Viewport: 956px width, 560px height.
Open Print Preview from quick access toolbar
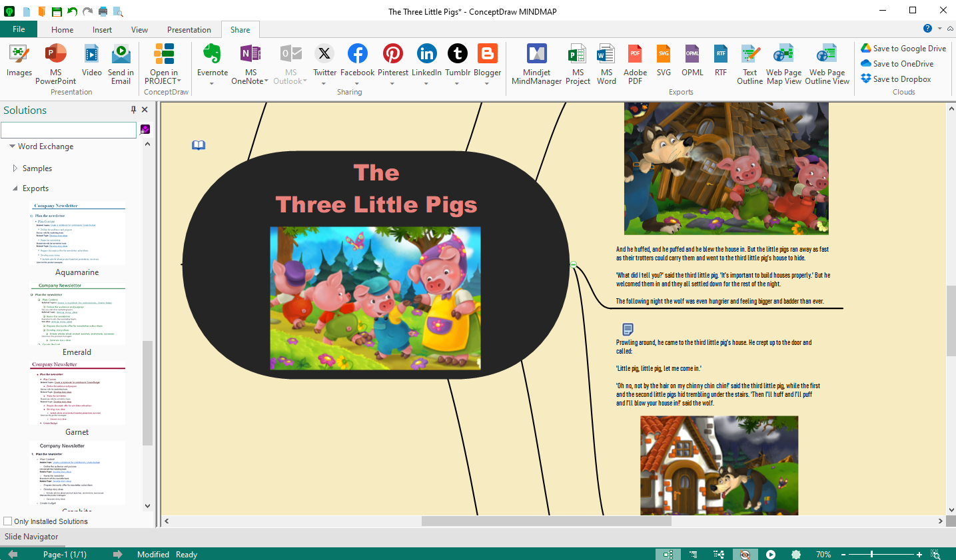coord(118,11)
